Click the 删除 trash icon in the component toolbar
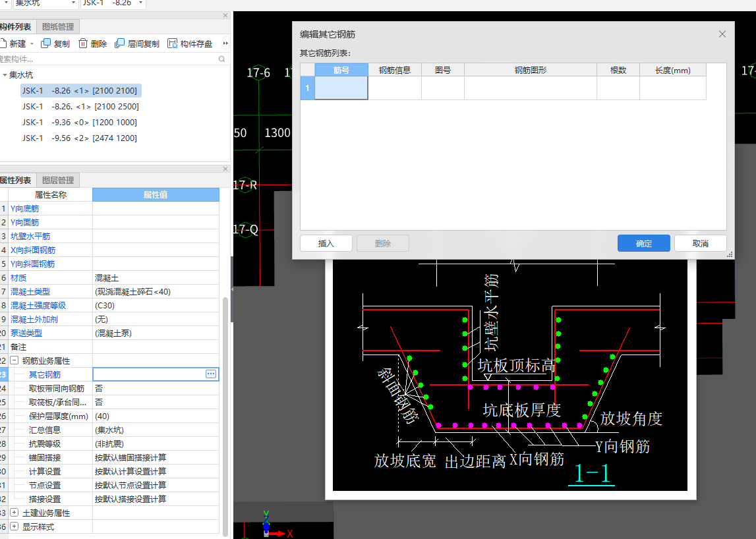Image resolution: width=756 pixels, height=539 pixels. pyautogui.click(x=83, y=43)
